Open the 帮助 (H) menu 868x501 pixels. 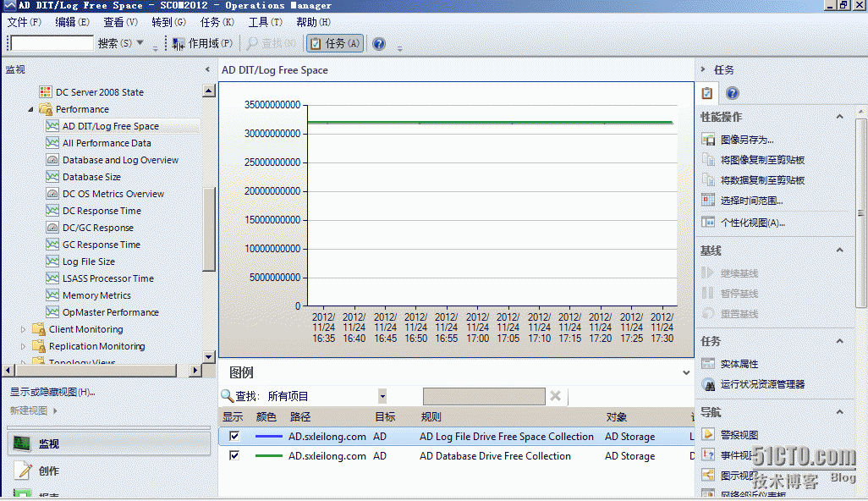click(x=313, y=22)
